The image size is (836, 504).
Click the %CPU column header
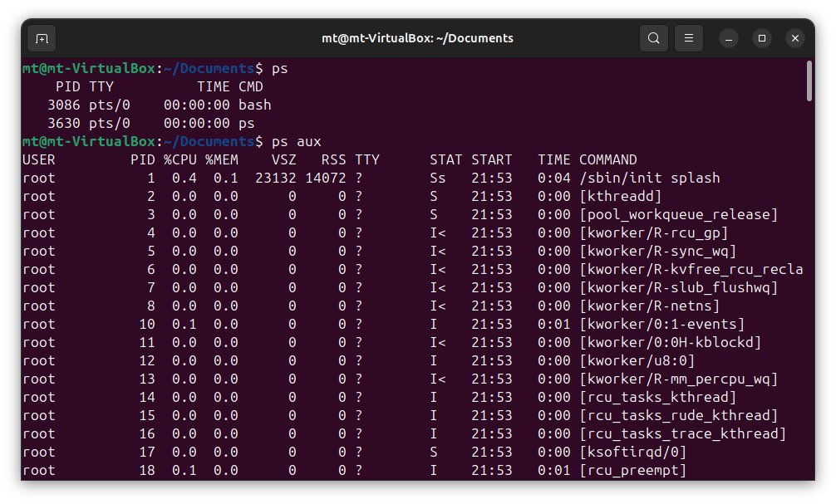[x=179, y=159]
